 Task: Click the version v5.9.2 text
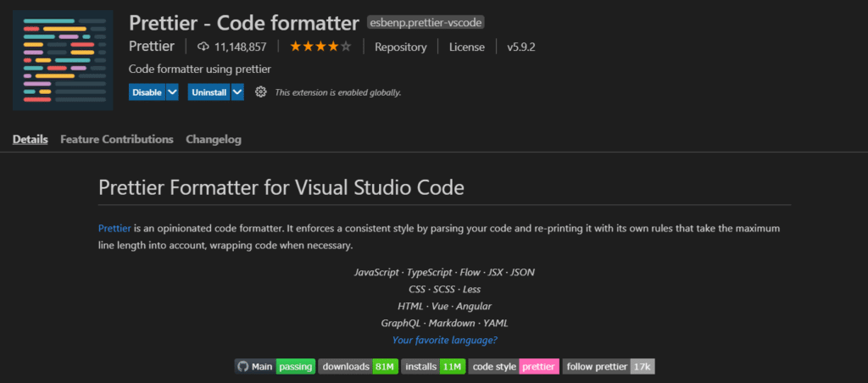(521, 47)
